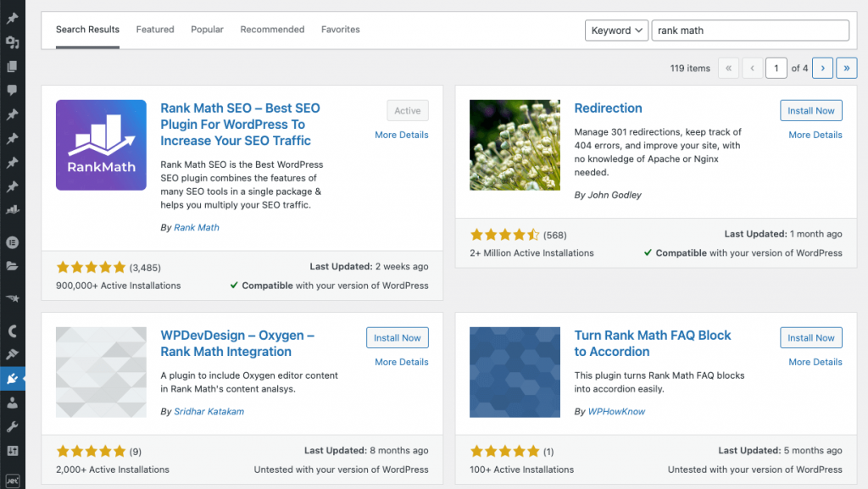
Task: Click the By John Godley author text
Action: [x=608, y=195]
